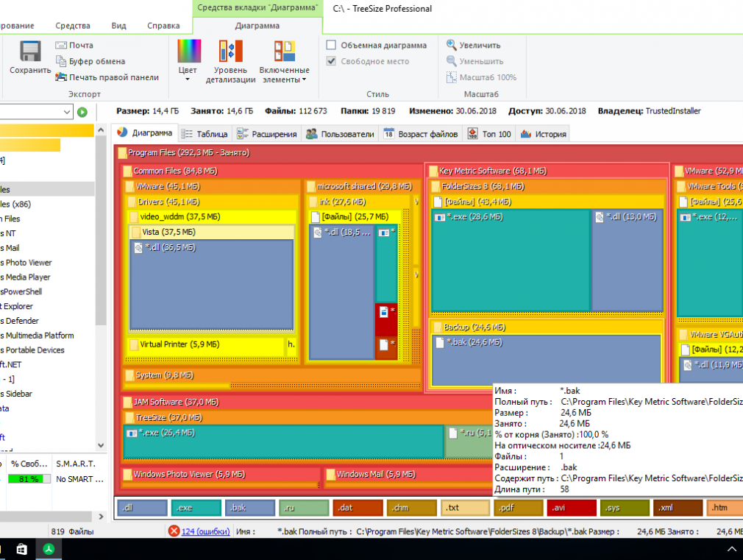Screen dimensions: 743x560
Task: Click the Save (Сохранить) floppy disk icon
Action: coord(30,52)
